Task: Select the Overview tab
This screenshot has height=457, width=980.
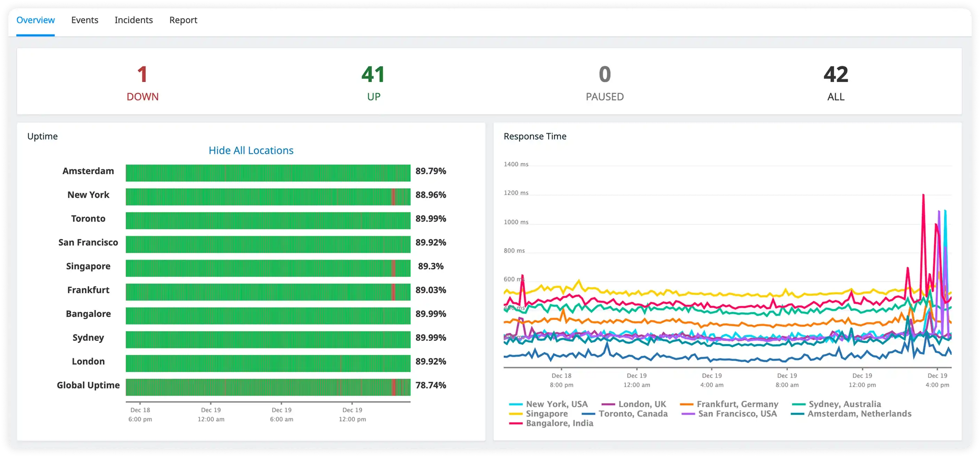Action: (x=35, y=20)
